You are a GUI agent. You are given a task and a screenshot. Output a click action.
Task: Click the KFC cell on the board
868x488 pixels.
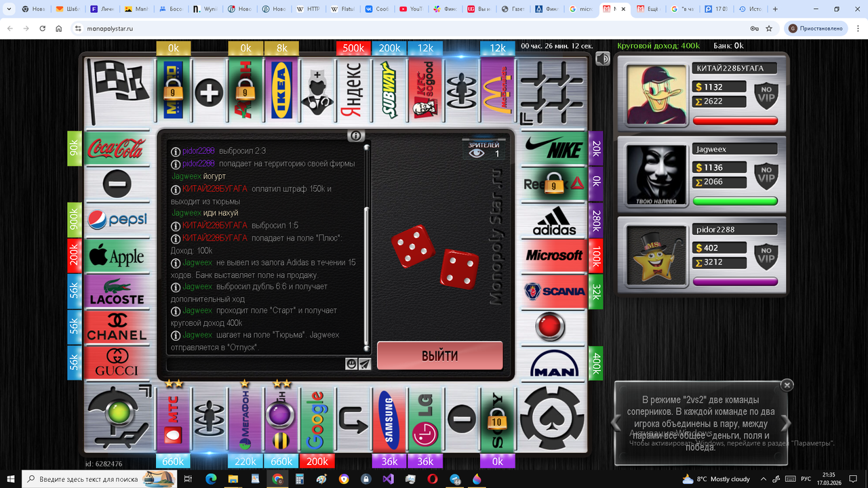425,91
